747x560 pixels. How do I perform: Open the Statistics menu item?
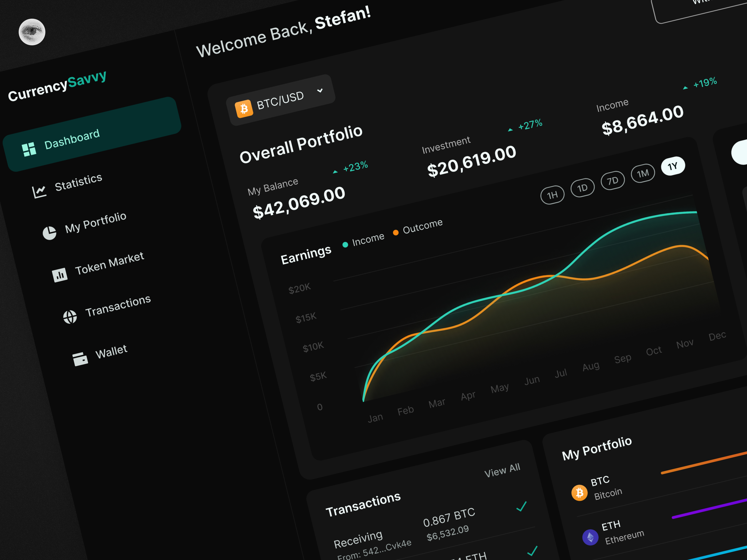pyautogui.click(x=78, y=182)
